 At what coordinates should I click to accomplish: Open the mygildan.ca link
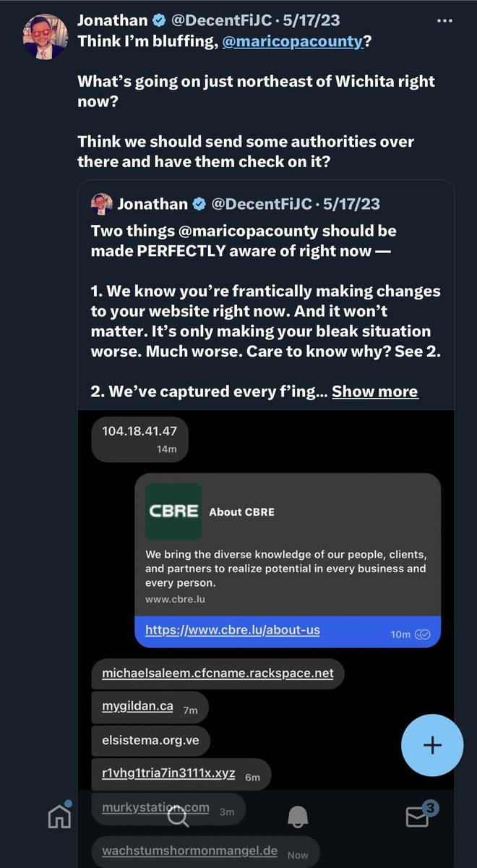pos(137,706)
